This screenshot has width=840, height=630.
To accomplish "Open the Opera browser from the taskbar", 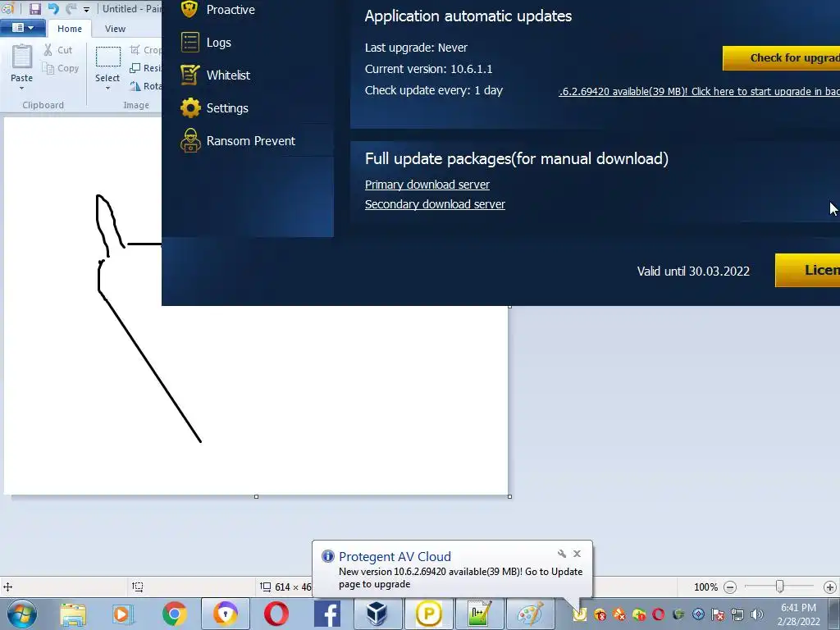I will 276,614.
